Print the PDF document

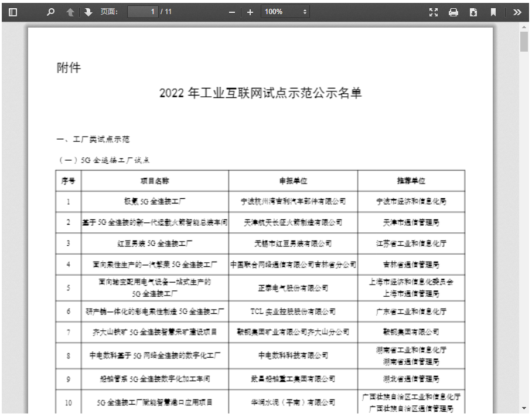point(453,12)
